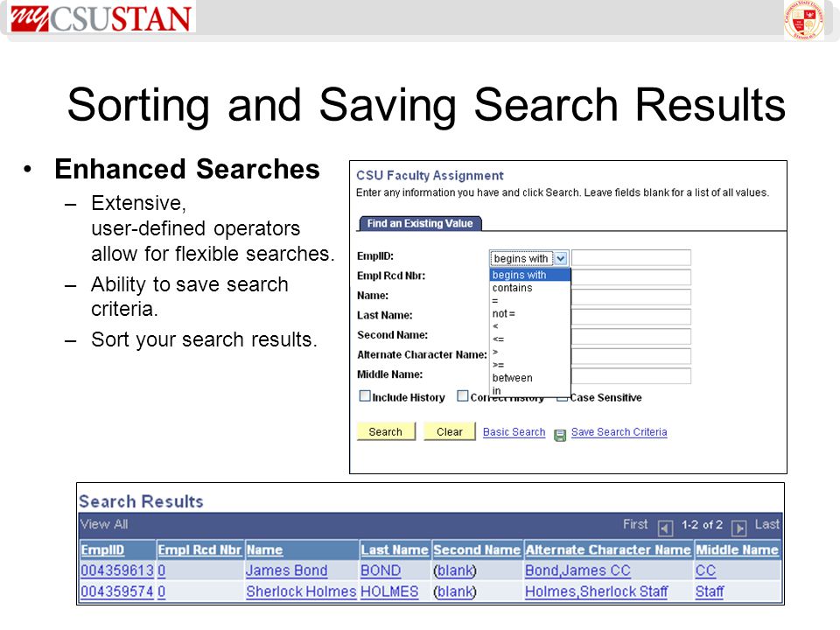Click the save criteria disk icon
The image size is (840, 630).
coord(560,435)
